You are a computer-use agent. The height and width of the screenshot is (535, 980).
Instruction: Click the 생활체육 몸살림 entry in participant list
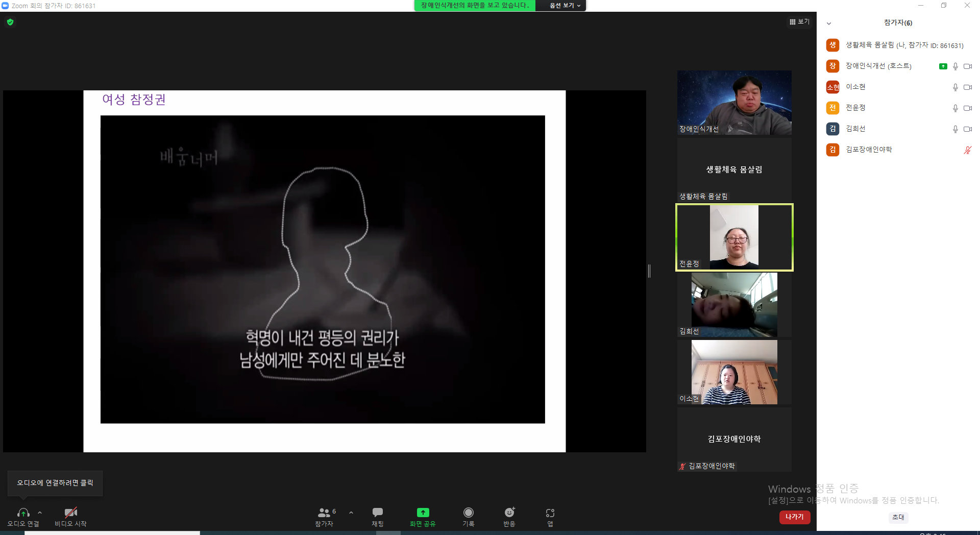click(898, 45)
